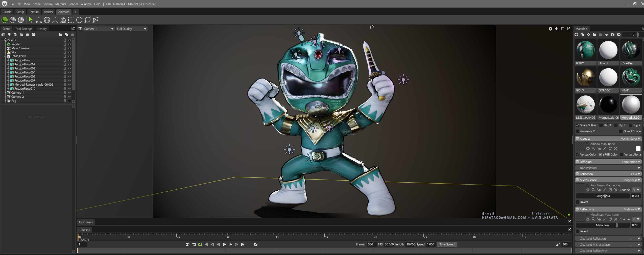644x255 pixels.
Task: Delete the selected scene object with trash icon
Action: [x=73, y=35]
